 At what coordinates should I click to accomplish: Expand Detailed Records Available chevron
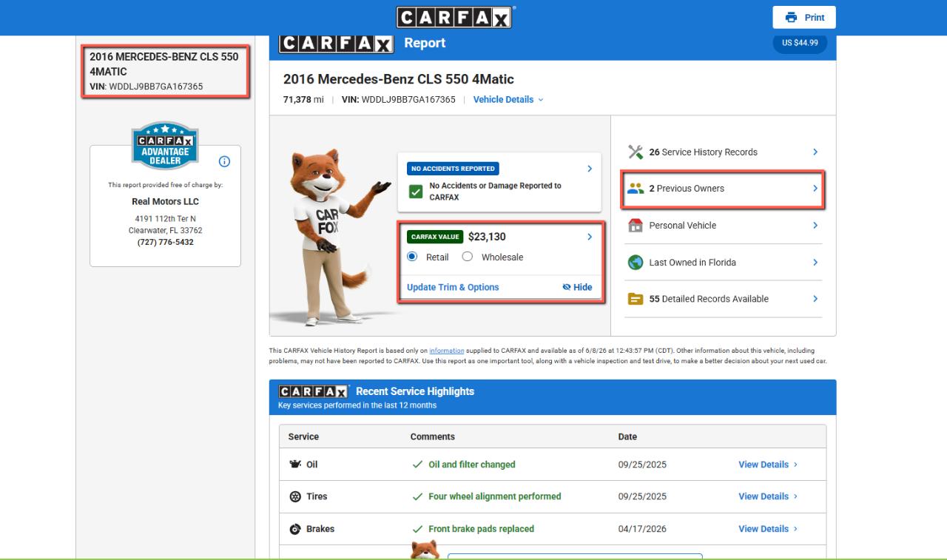[x=815, y=299]
